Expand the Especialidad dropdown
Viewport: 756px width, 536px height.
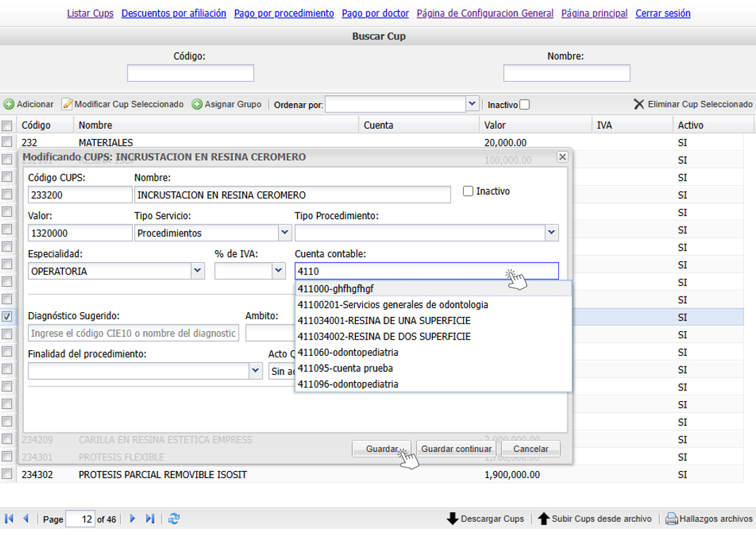pyautogui.click(x=197, y=271)
